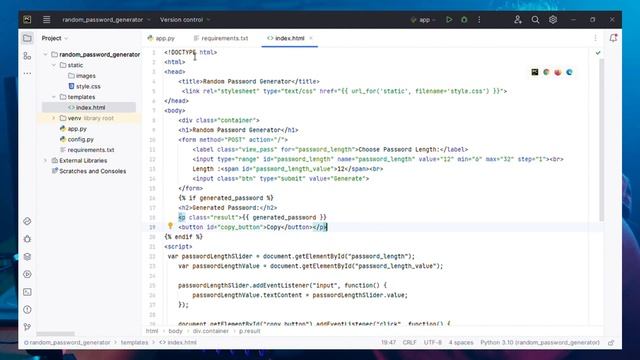Open requirements.txt in project tree
Screen dimensions: 640x360
click(x=87, y=150)
